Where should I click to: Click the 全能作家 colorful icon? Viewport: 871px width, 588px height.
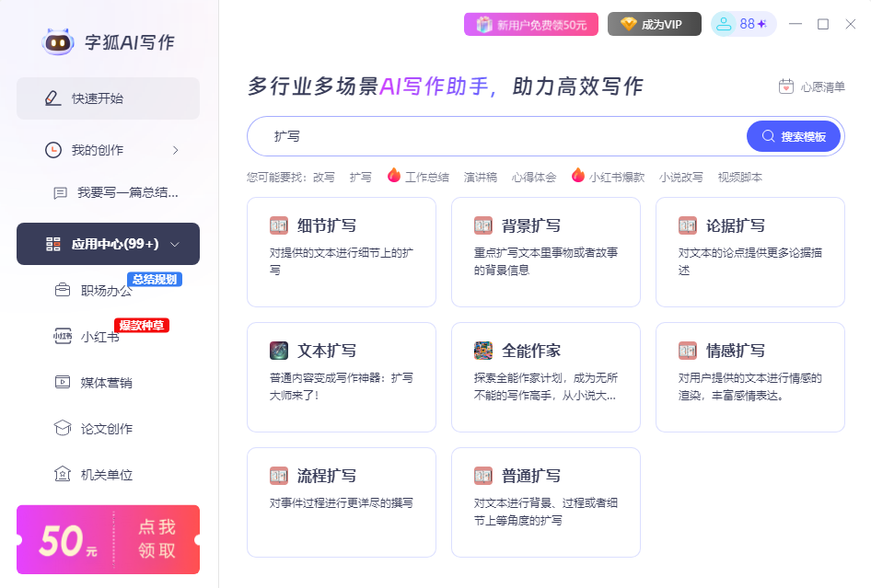[483, 351]
